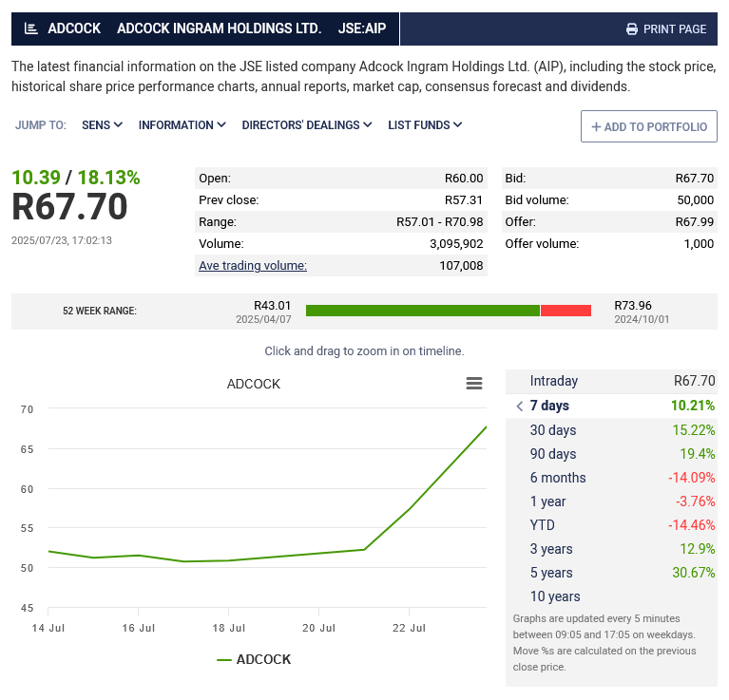
Task: Click the chart icon beside ADCOCK header
Action: (x=30, y=28)
